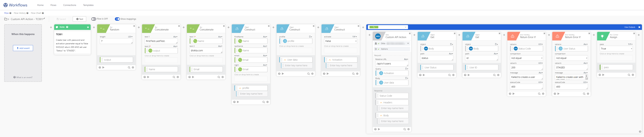Click the Relative URL input field

391,64
